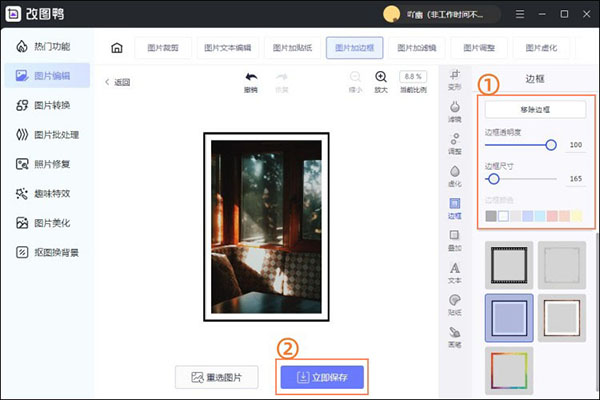Image resolution: width=600 pixels, height=400 pixels.
Task: Open the 图片转换 sidebar section
Action: [x=50, y=105]
